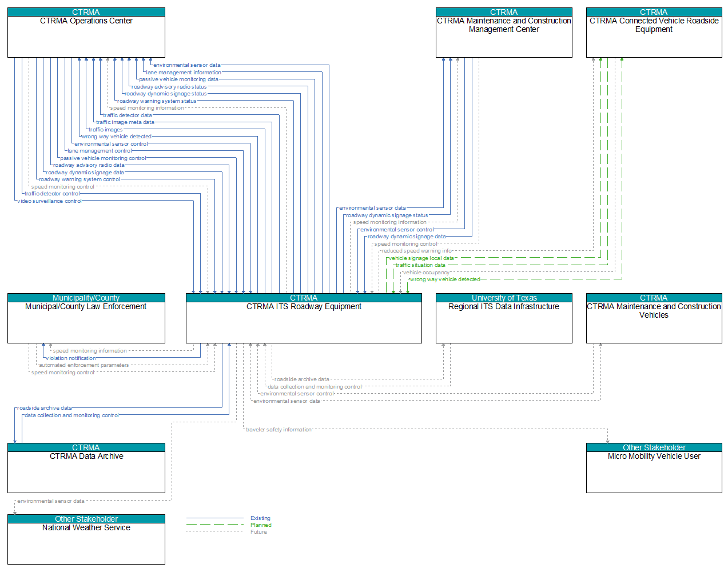
Task: Select the 'Future' legend entry
Action: point(258,532)
